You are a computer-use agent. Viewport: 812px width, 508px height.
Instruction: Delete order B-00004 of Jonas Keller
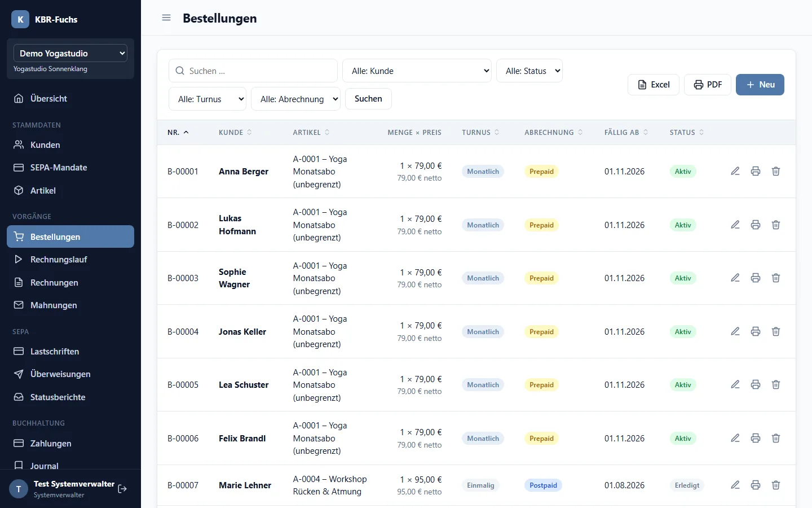click(x=776, y=331)
